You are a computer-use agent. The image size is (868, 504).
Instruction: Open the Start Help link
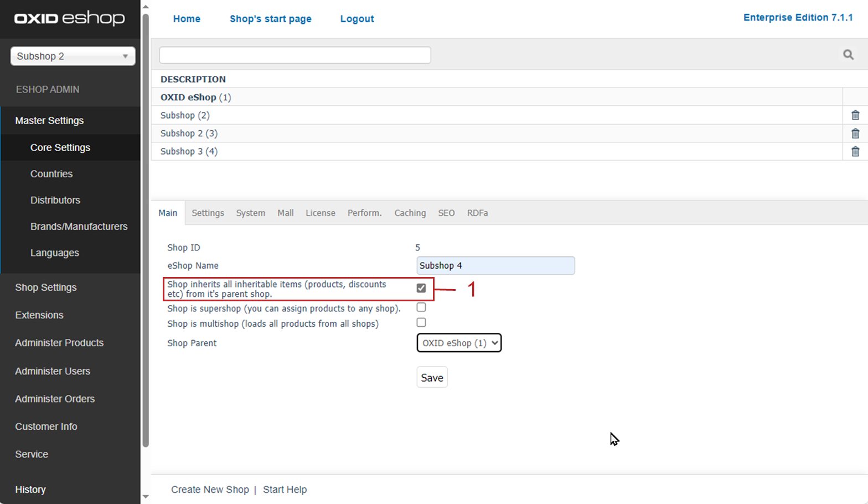click(285, 490)
